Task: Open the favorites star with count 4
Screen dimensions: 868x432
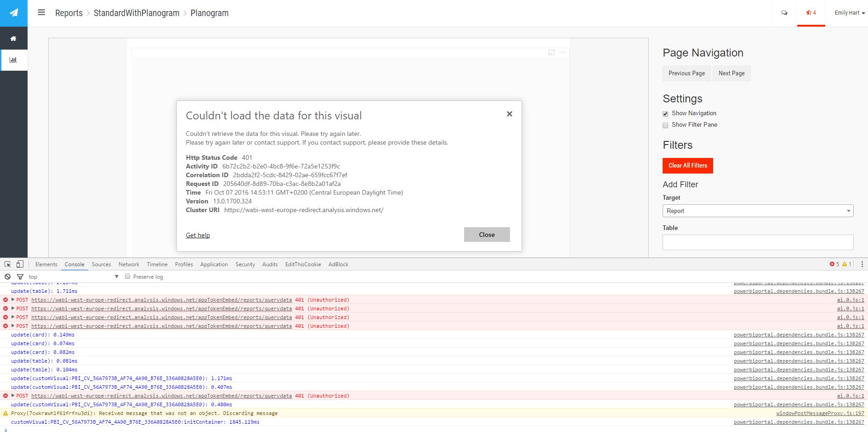Action: (x=811, y=13)
